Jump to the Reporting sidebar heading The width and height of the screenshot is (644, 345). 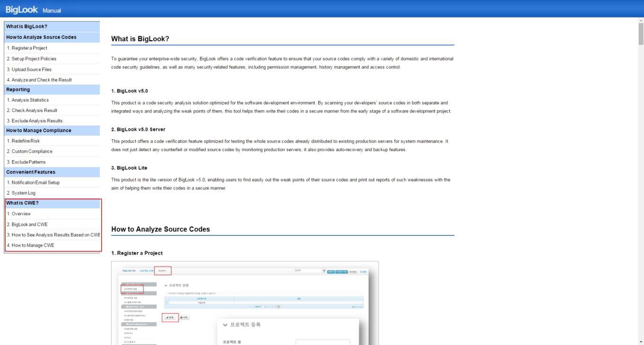click(x=52, y=89)
